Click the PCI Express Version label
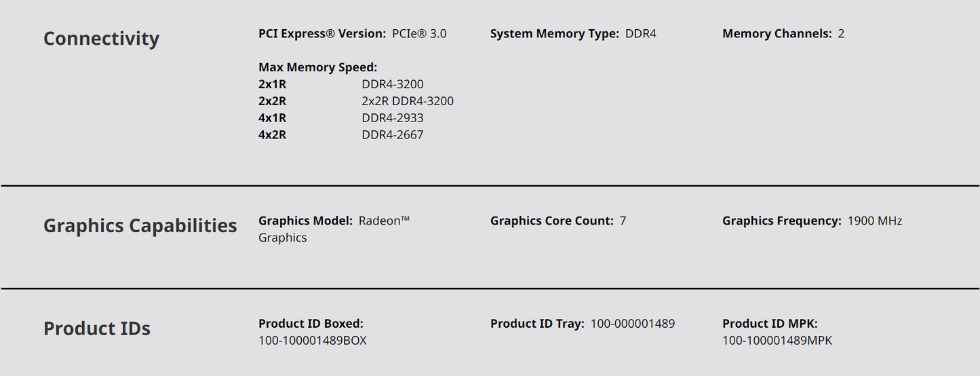The image size is (980, 376). pos(322,34)
